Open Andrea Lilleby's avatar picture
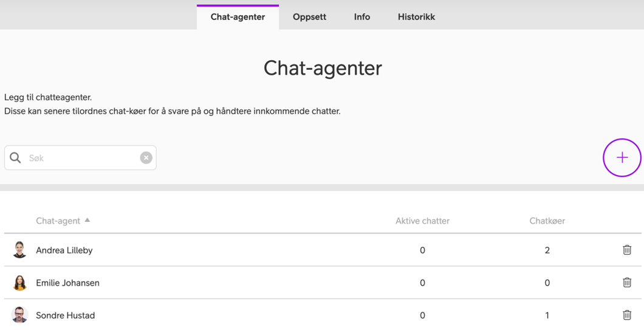Viewport: 644px width, 330px height. pyautogui.click(x=19, y=250)
